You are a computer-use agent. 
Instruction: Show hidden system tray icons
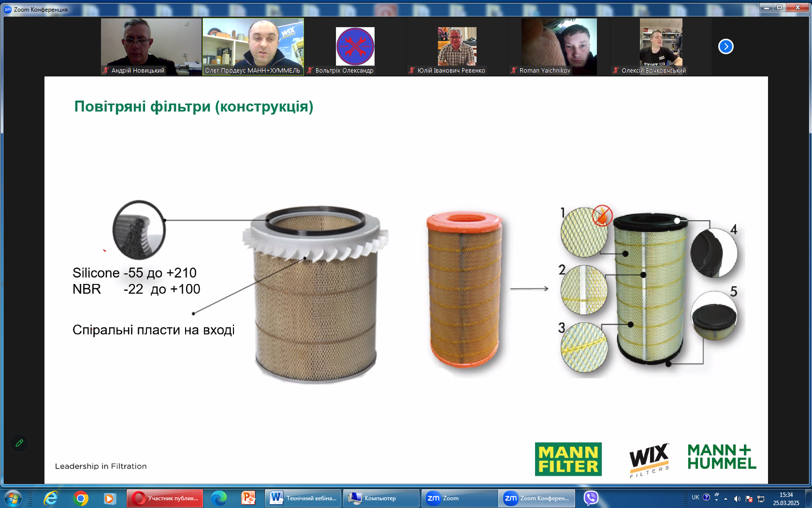click(725, 499)
